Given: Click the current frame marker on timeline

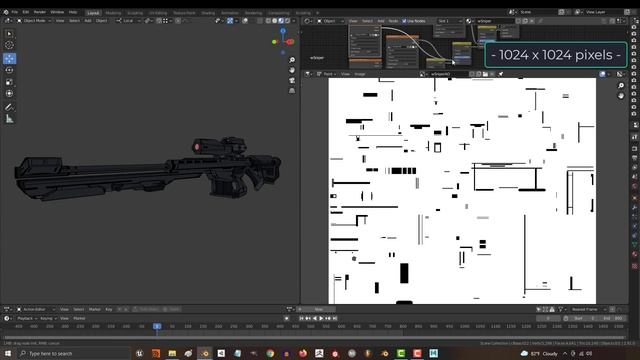Looking at the screenshot, I should [x=157, y=326].
